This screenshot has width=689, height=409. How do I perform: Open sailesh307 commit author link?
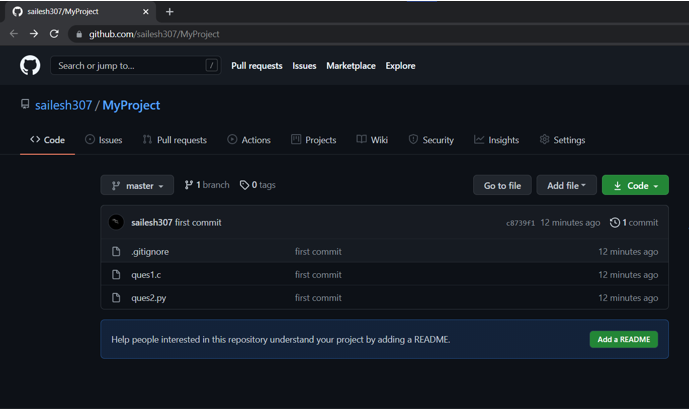(x=152, y=222)
